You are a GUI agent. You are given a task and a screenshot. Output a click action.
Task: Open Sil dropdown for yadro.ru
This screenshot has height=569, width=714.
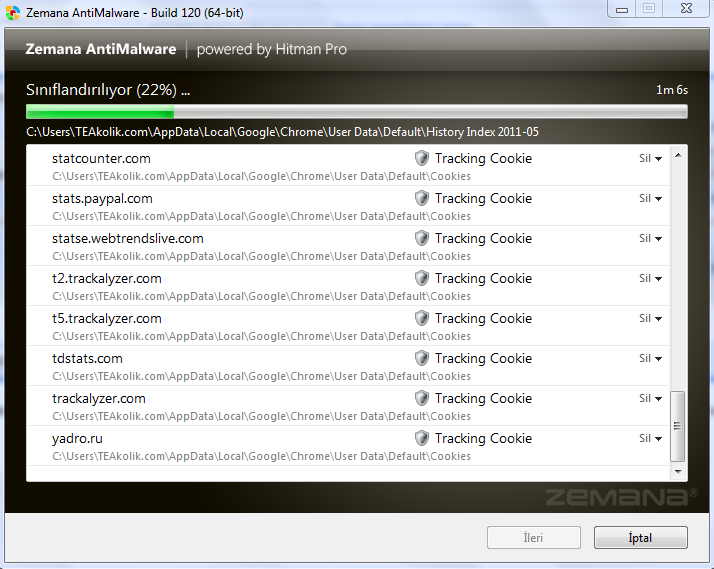(650, 439)
